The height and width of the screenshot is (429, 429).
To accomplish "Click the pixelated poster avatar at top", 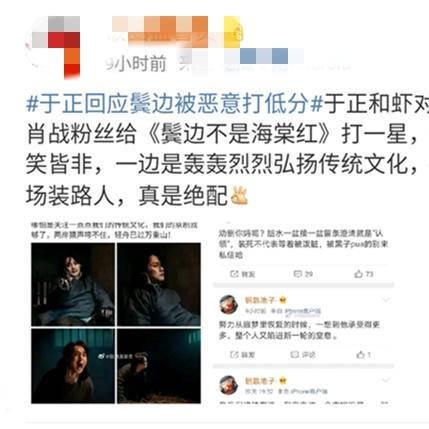I will coord(54,46).
